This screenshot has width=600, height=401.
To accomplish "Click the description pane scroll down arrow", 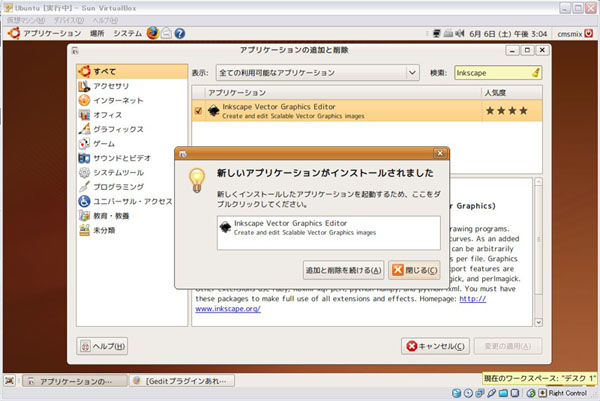I will coord(538,322).
